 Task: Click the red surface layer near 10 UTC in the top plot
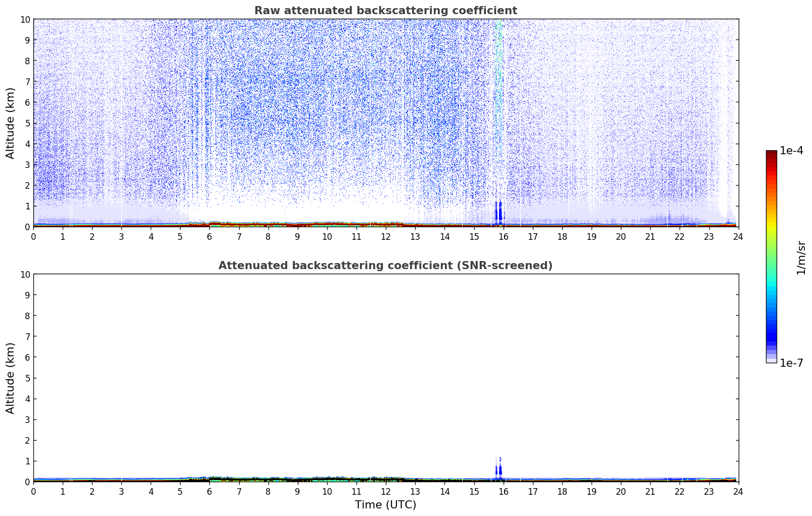[x=327, y=224]
